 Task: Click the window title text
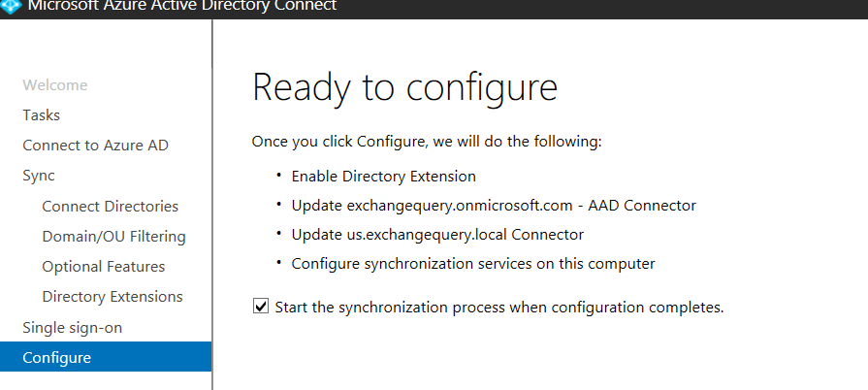click(x=182, y=7)
